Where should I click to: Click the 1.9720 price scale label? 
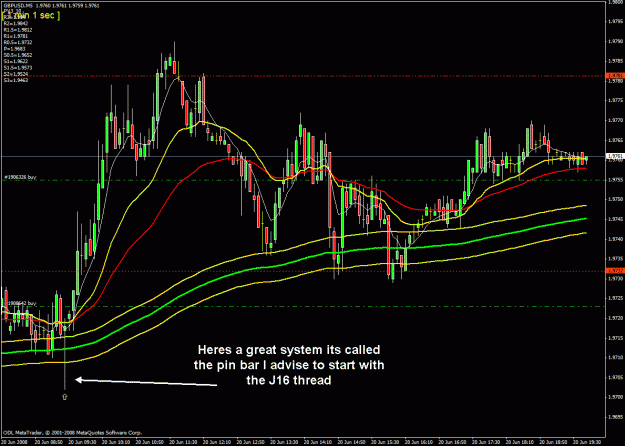[616, 318]
